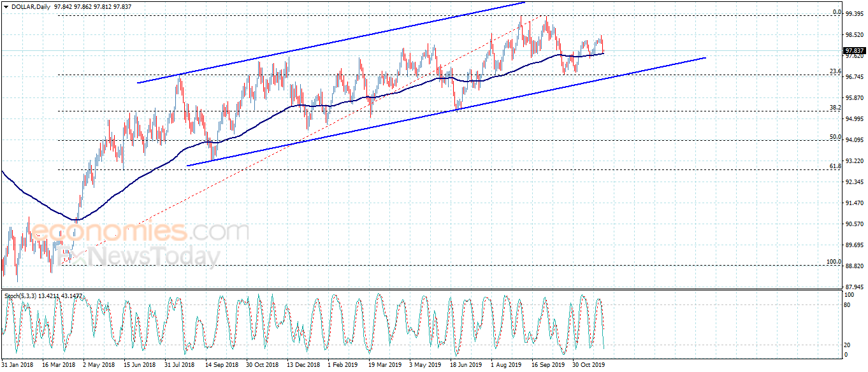The height and width of the screenshot is (372, 868).
Task: Click the 18 Jun 2019 date label
Action: 466,366
